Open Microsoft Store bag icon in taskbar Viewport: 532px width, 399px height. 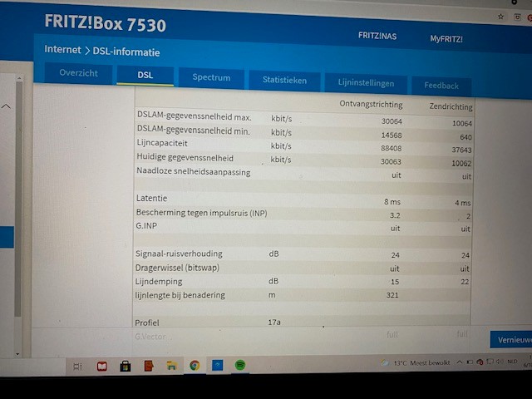[125, 366]
